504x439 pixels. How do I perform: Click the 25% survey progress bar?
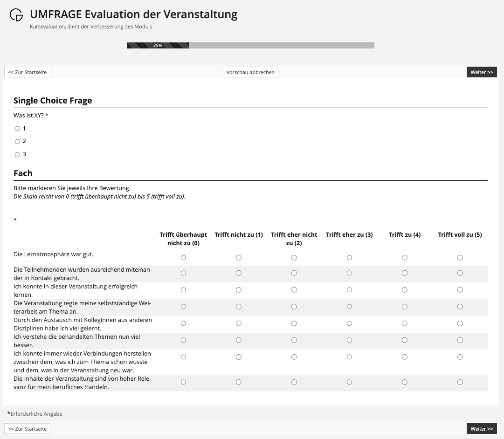(x=250, y=46)
